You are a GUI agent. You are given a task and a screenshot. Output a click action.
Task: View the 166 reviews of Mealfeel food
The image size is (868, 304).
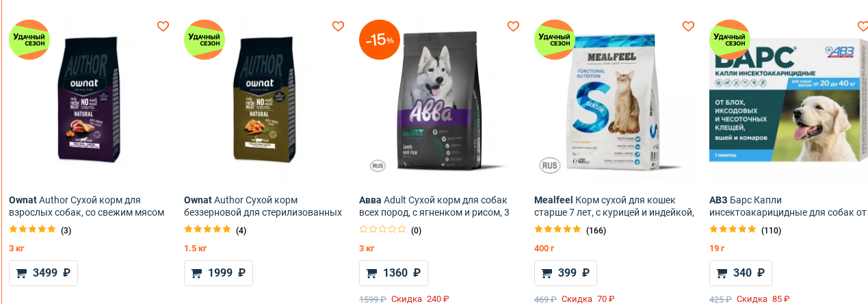click(596, 230)
